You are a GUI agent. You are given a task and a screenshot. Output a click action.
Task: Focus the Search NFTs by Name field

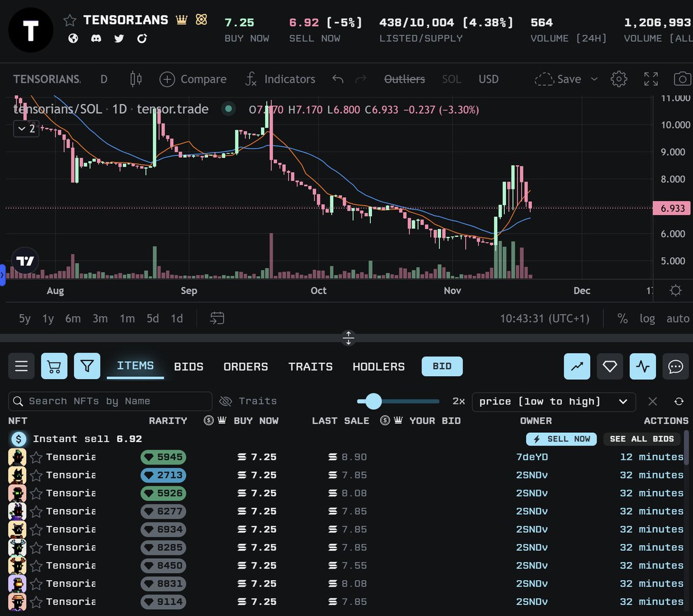point(110,401)
